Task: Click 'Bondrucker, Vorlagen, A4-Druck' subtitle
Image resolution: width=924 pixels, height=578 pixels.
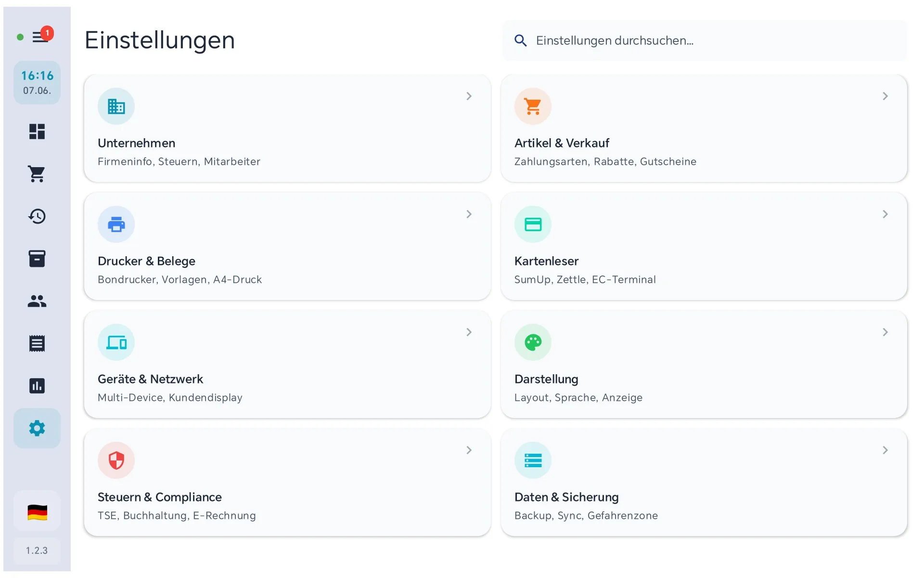Action: point(180,280)
